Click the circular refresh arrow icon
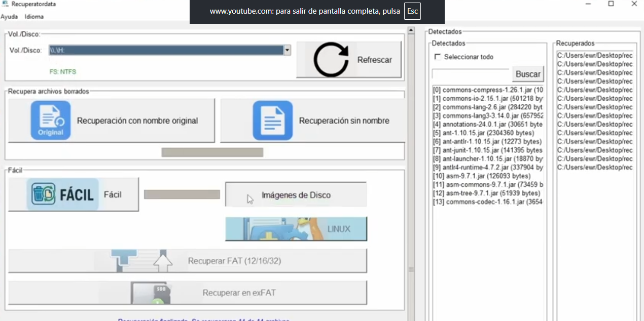This screenshot has height=321, width=644. point(331,60)
